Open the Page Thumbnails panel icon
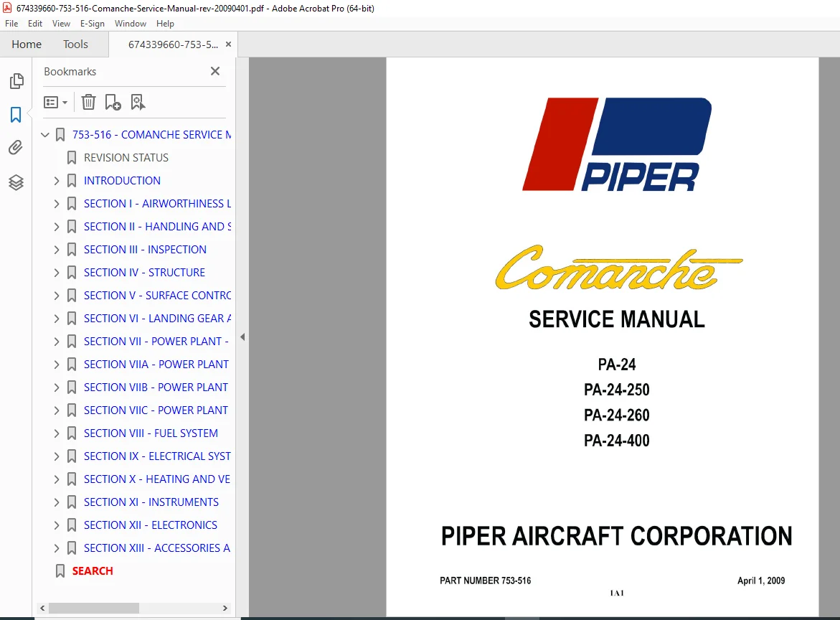 click(x=16, y=81)
